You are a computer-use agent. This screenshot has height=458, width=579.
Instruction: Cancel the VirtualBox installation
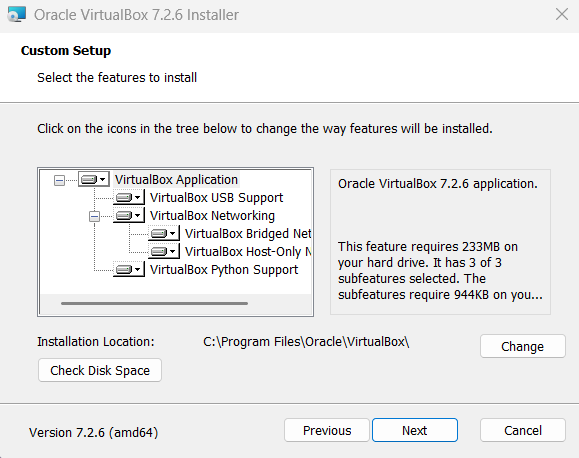523,430
